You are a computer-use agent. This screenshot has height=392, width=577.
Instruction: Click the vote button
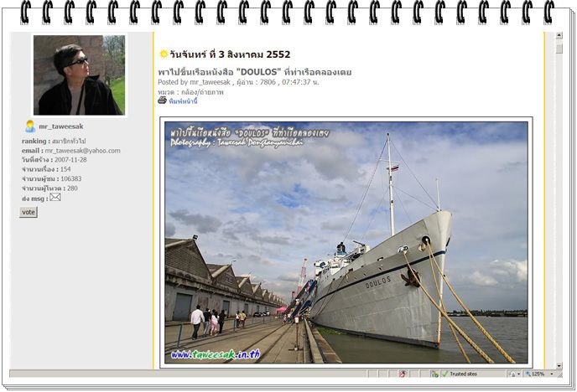point(29,212)
